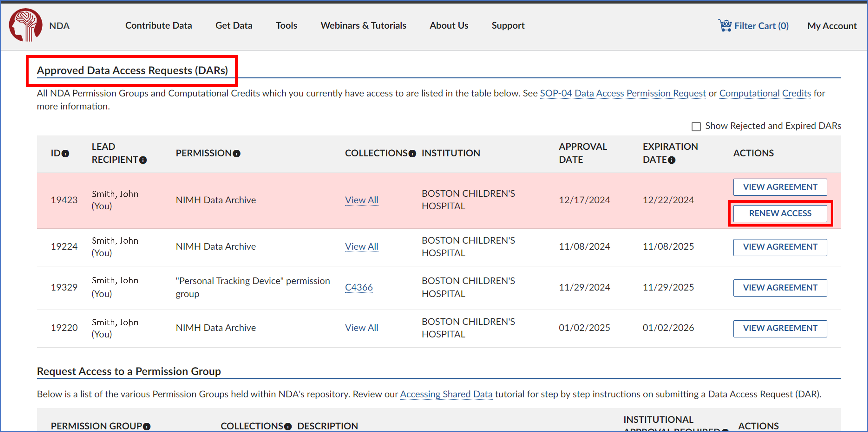This screenshot has width=868, height=432.
Task: Click the APPROVAL DATE column header
Action: (583, 153)
